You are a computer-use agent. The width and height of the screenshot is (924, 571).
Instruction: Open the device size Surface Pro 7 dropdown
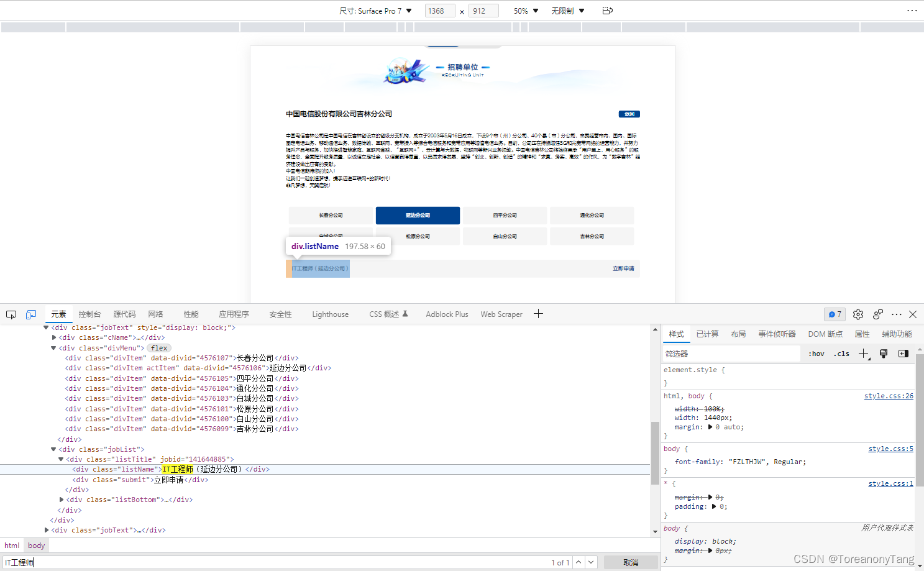(375, 11)
